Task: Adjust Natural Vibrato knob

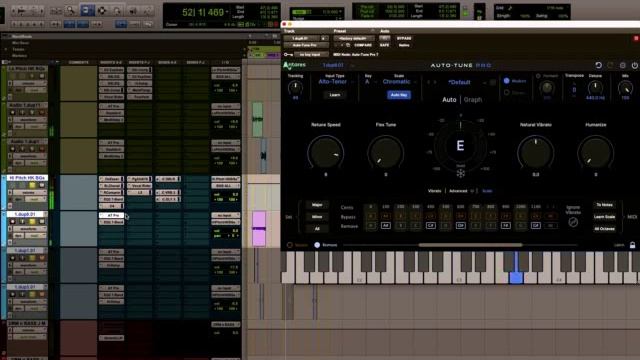Action: click(536, 153)
